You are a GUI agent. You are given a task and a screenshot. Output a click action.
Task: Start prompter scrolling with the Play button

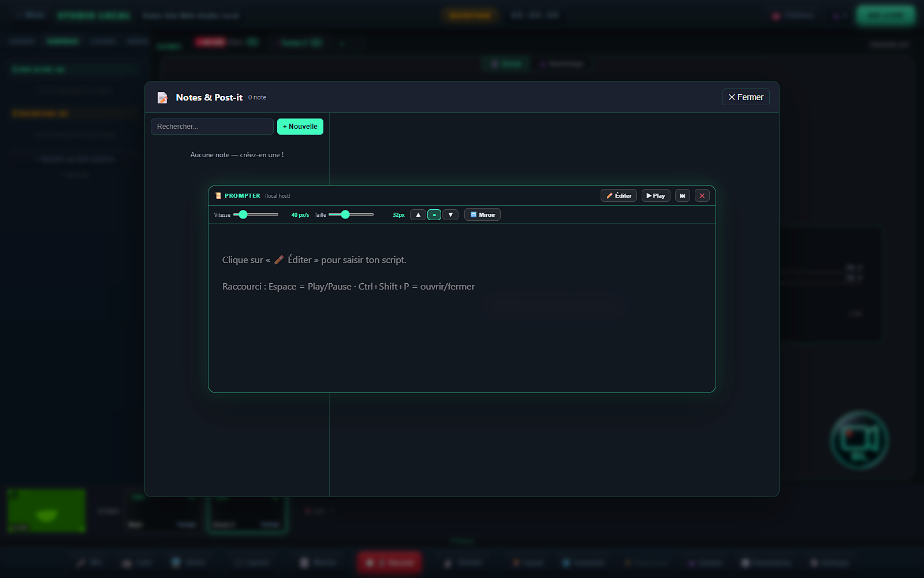655,196
